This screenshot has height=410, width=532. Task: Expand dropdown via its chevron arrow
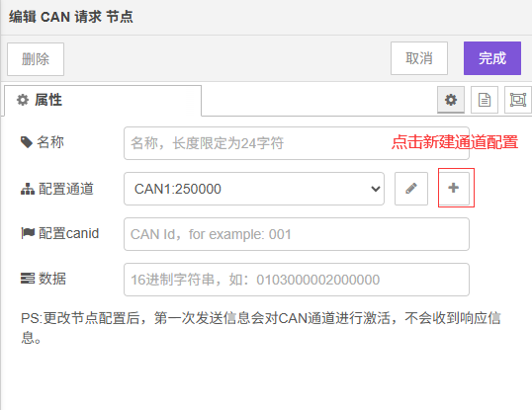pyautogui.click(x=375, y=189)
